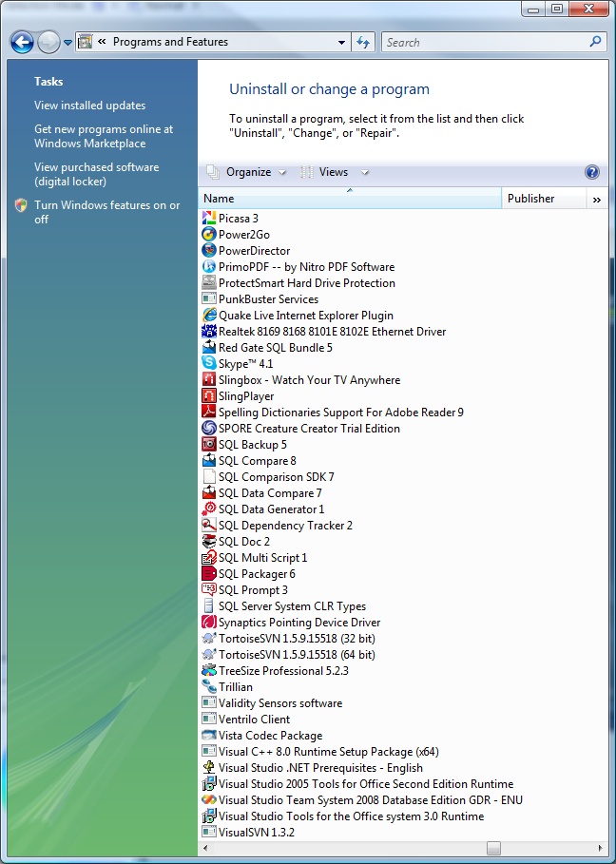Sort the list by the Name column
This screenshot has height=864, width=616.
350,199
